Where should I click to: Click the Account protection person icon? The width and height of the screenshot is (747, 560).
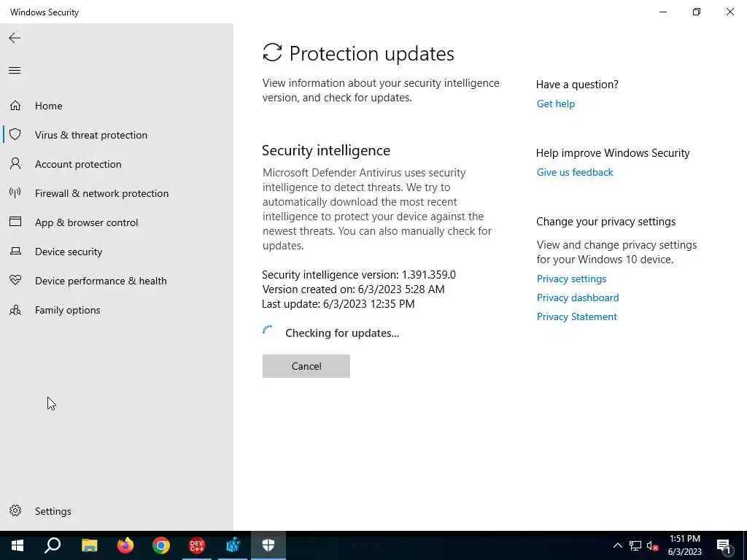[x=15, y=164]
